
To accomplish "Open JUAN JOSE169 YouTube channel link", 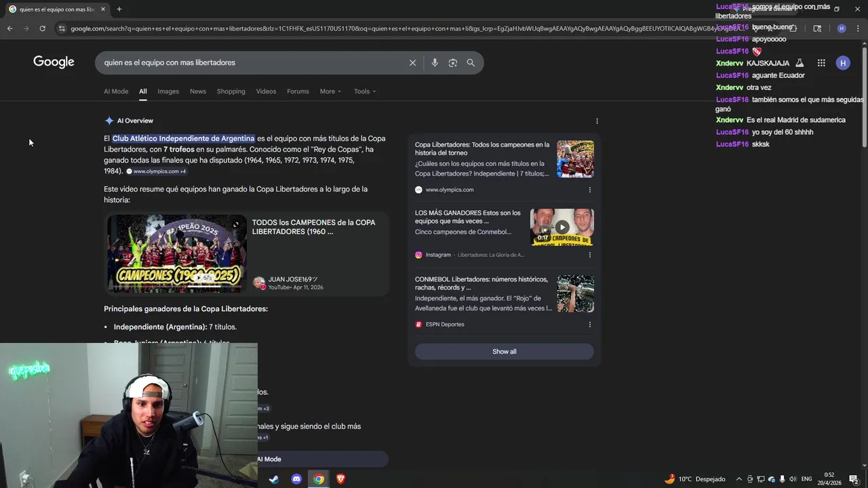I will (x=292, y=279).
